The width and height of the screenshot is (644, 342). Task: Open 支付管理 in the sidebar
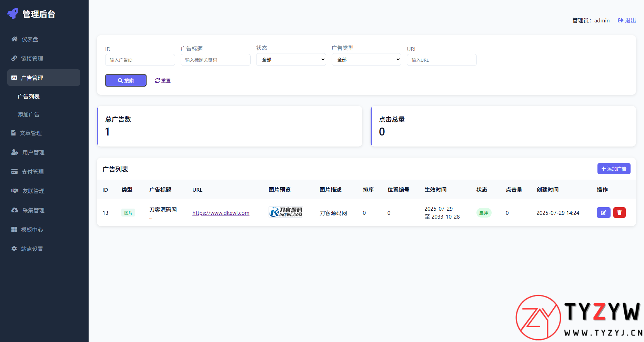pyautogui.click(x=32, y=172)
